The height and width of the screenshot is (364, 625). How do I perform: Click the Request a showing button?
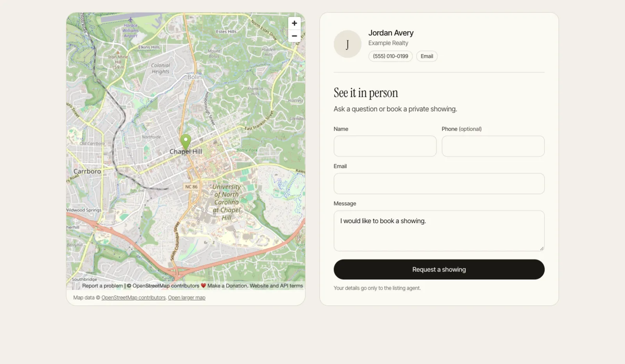click(x=439, y=270)
